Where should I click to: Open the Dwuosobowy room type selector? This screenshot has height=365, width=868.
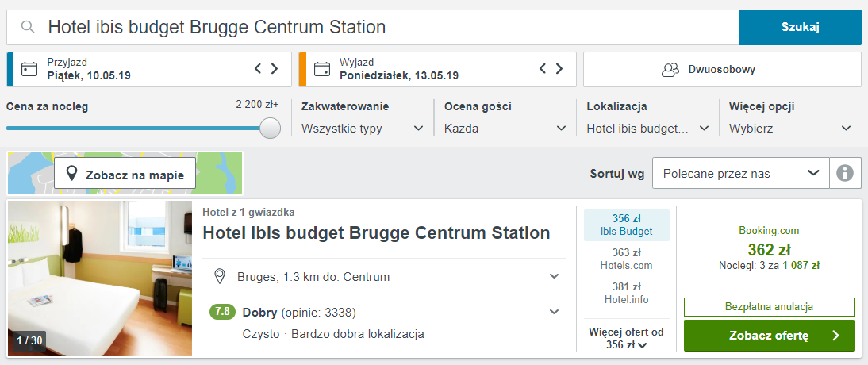723,69
